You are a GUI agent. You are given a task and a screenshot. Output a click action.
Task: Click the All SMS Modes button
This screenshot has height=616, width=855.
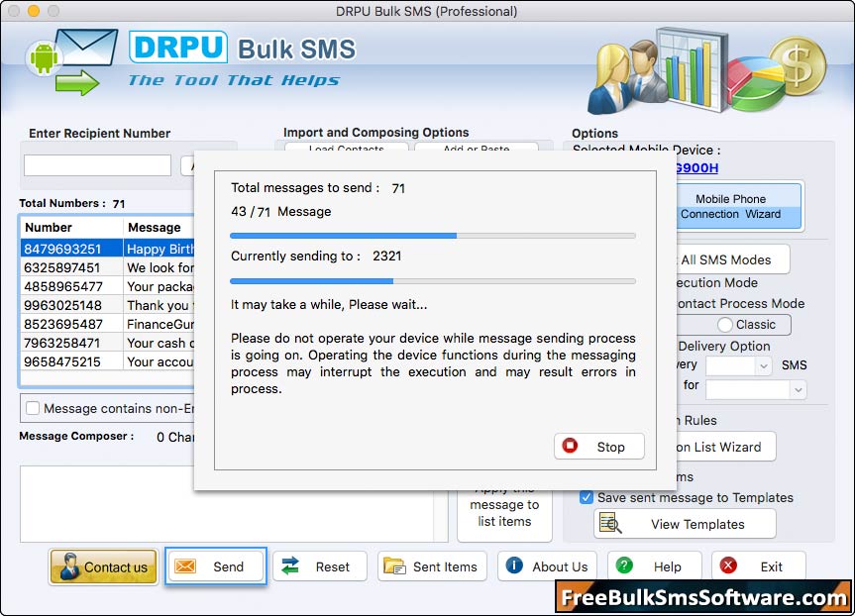732,259
